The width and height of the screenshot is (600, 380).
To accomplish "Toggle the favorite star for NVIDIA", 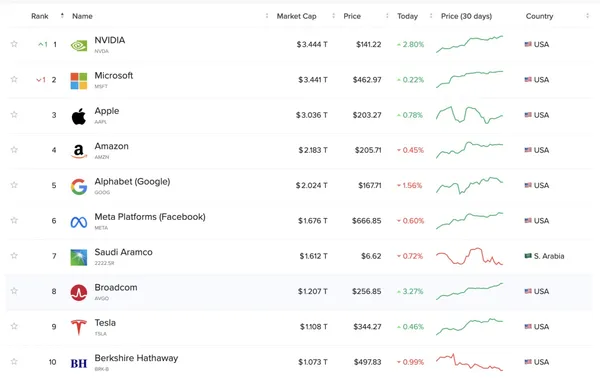I will [x=14, y=44].
